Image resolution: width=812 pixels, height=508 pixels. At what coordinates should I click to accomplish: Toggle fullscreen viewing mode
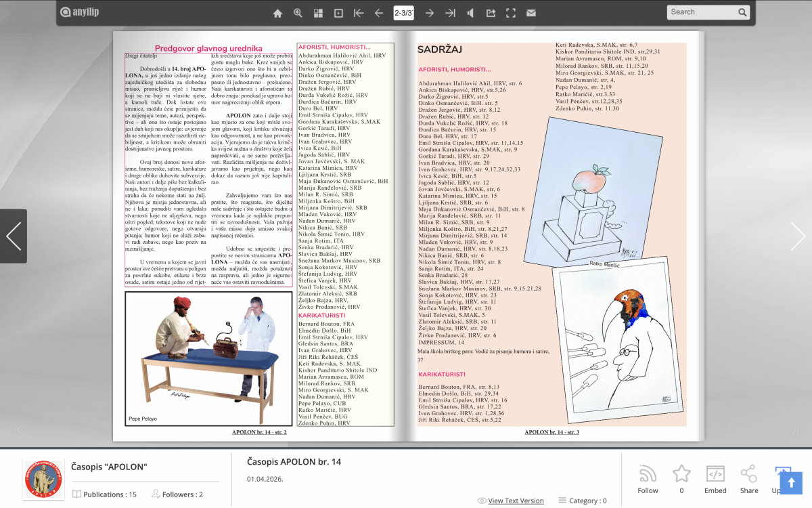[x=511, y=13]
